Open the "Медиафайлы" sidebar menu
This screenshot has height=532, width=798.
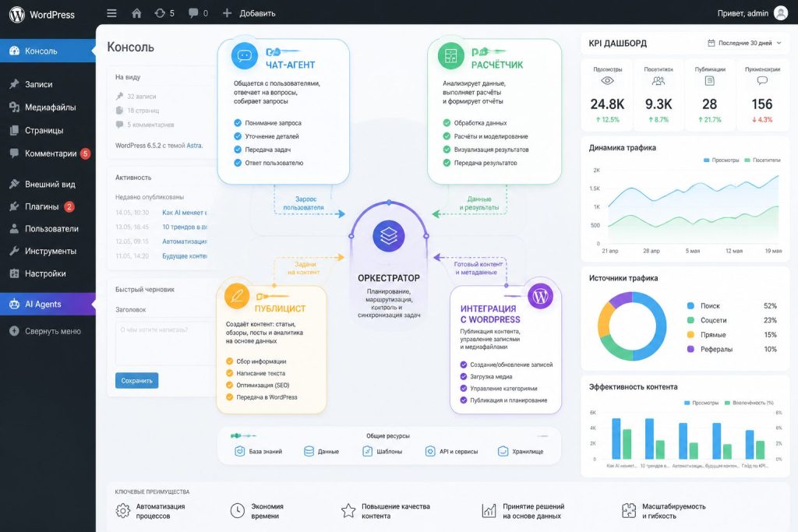48,107
